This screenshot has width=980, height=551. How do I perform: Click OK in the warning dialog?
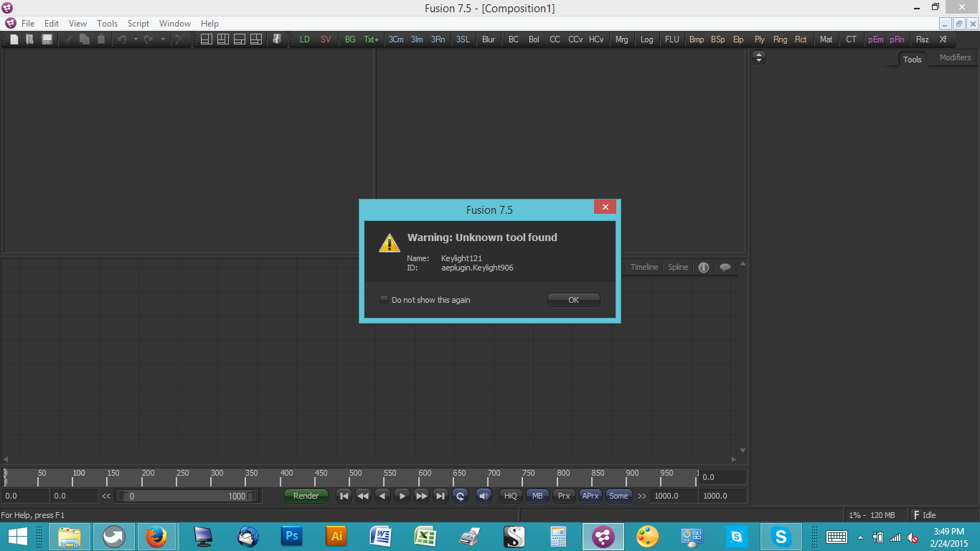tap(573, 300)
